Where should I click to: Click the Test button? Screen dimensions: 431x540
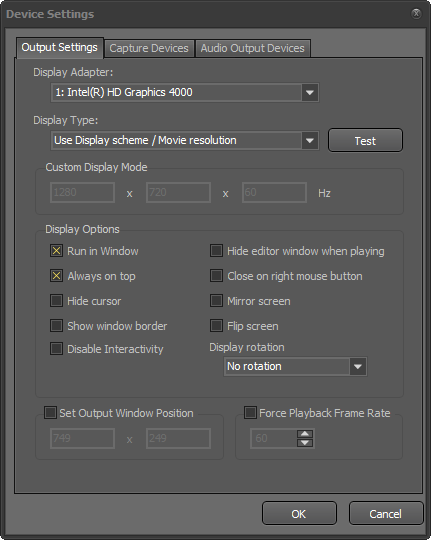(365, 141)
